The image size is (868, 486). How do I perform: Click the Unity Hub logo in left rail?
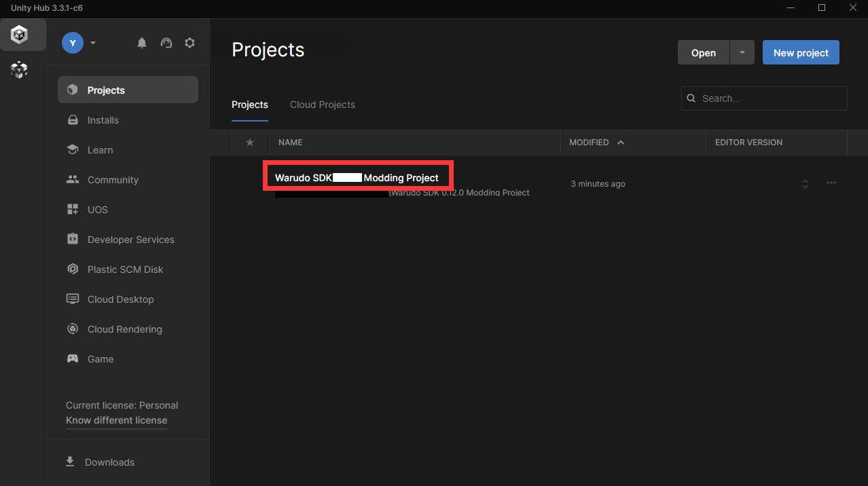[x=20, y=35]
